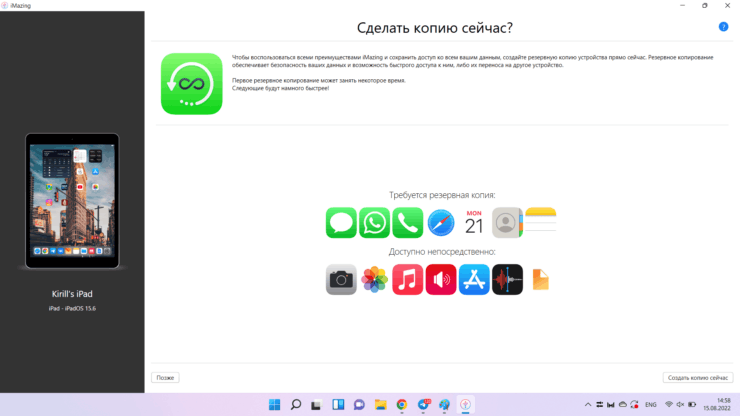Click the Позже button
The height and width of the screenshot is (416, 740).
coord(165,378)
